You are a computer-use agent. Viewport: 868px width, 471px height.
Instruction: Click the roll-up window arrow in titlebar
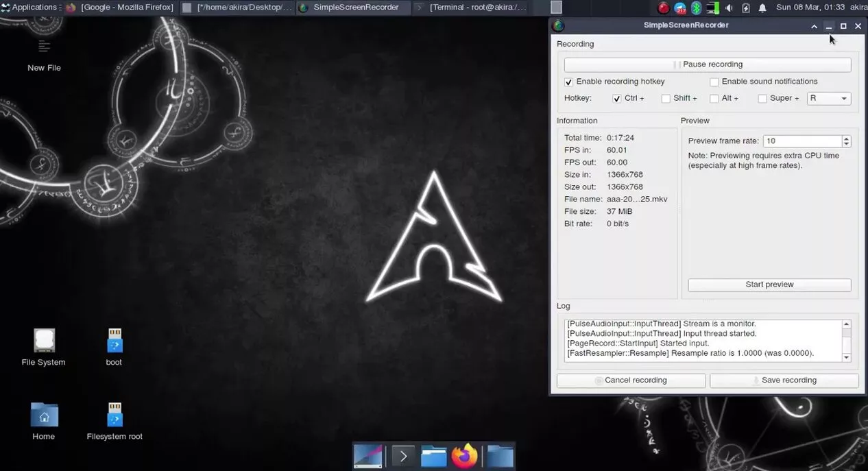(x=814, y=26)
